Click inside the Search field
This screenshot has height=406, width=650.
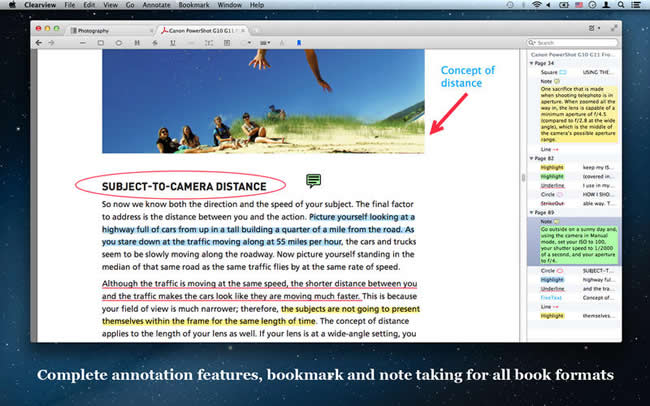(x=572, y=43)
